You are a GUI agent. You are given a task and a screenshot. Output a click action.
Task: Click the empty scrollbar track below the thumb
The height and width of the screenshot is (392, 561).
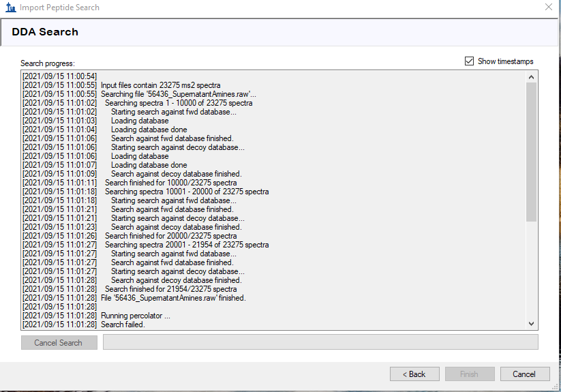[x=532, y=273]
